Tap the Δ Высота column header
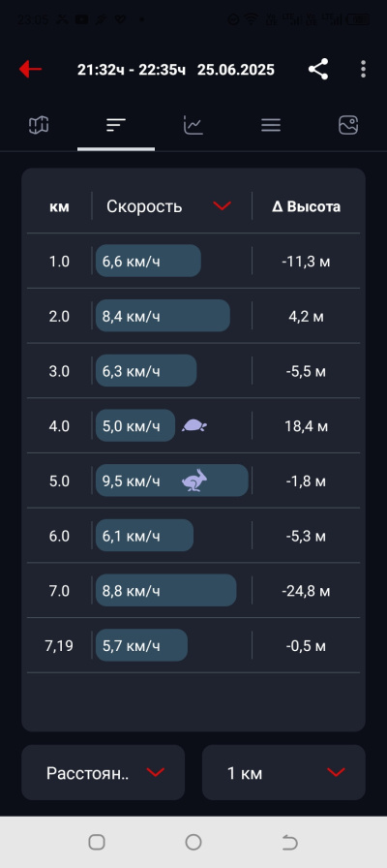The image size is (387, 868). 307,206
